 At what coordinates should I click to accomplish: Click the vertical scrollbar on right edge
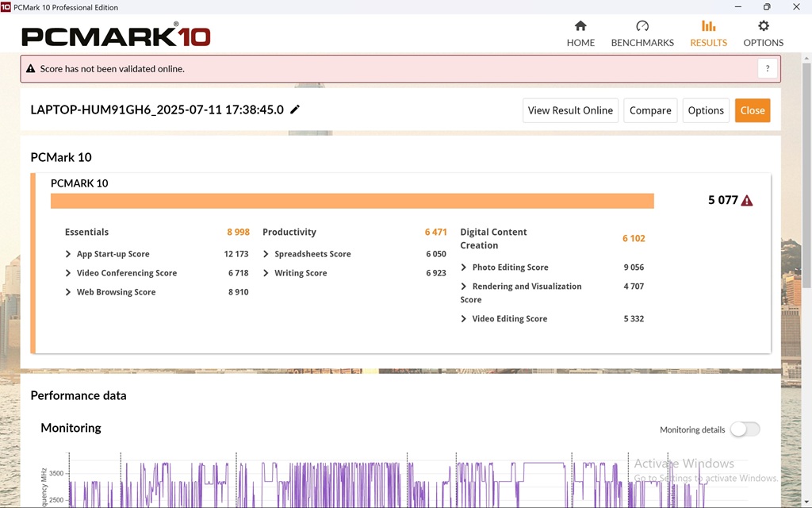(806, 238)
